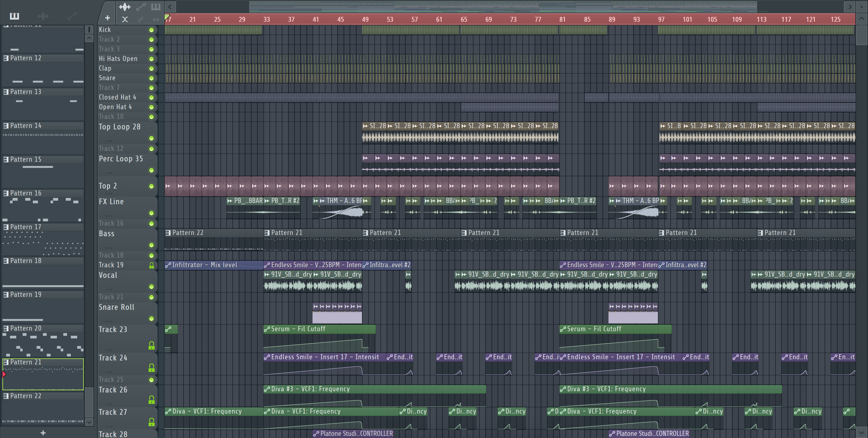Click the horizontal overview scrollbar at the top
The image size is (868, 438).
(503, 6)
